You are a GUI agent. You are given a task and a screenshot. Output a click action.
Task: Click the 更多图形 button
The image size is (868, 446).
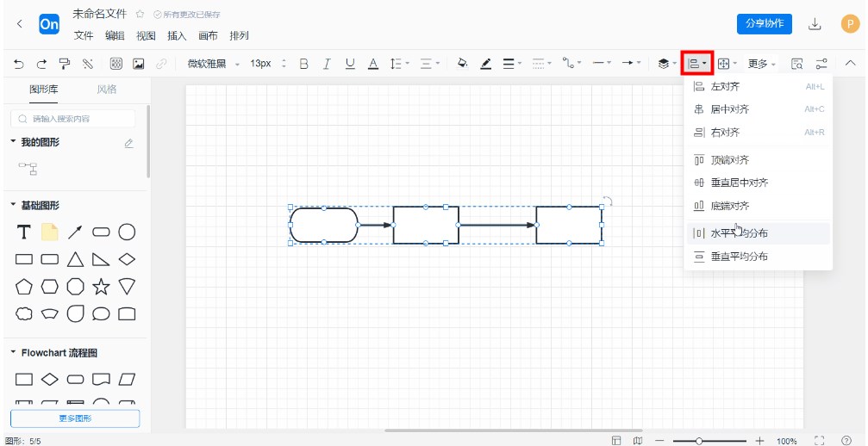coord(75,418)
